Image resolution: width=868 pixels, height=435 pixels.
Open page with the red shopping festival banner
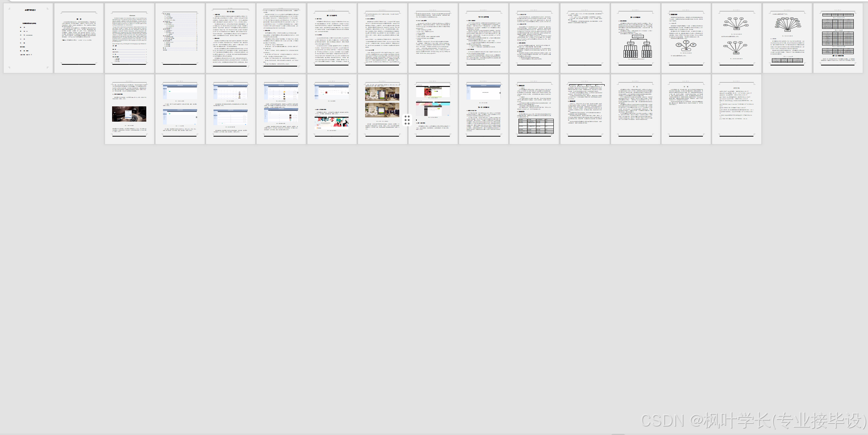pyautogui.click(x=332, y=109)
